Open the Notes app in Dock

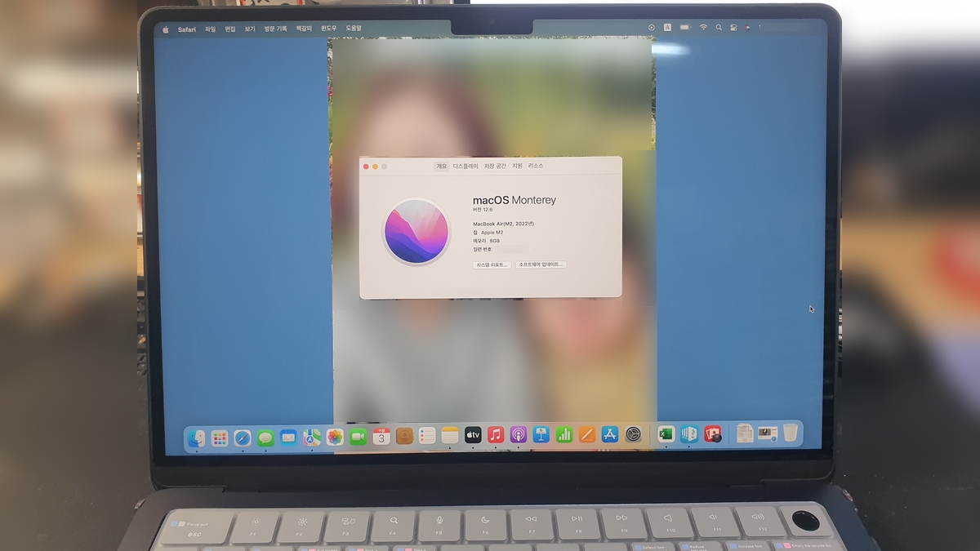coord(450,436)
